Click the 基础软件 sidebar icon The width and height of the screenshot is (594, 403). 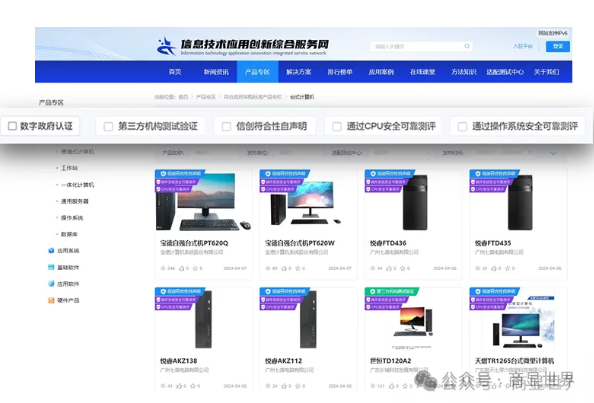click(51, 267)
